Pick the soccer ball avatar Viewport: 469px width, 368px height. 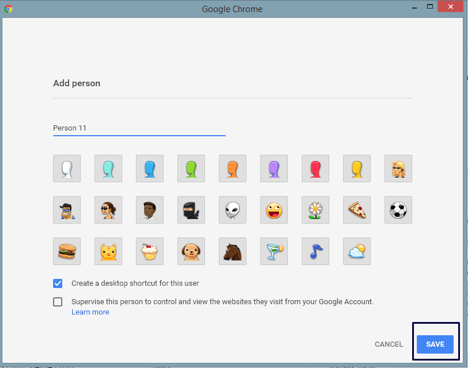pyautogui.click(x=398, y=210)
